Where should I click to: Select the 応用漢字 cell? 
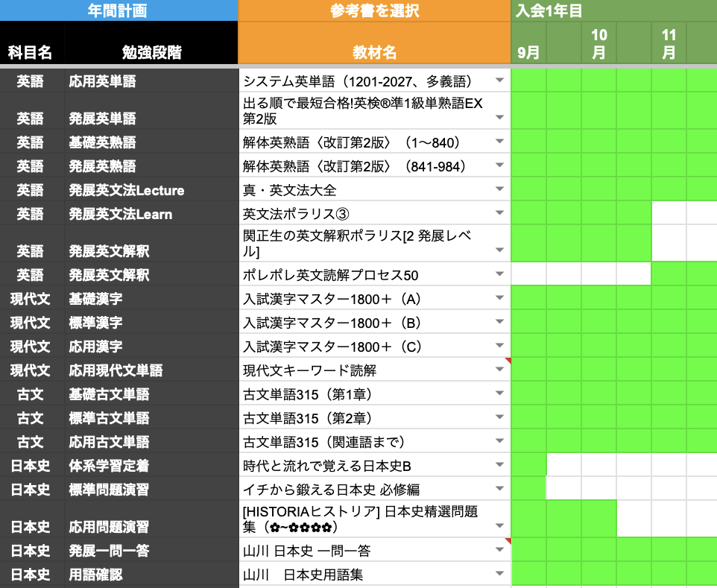pos(151,345)
